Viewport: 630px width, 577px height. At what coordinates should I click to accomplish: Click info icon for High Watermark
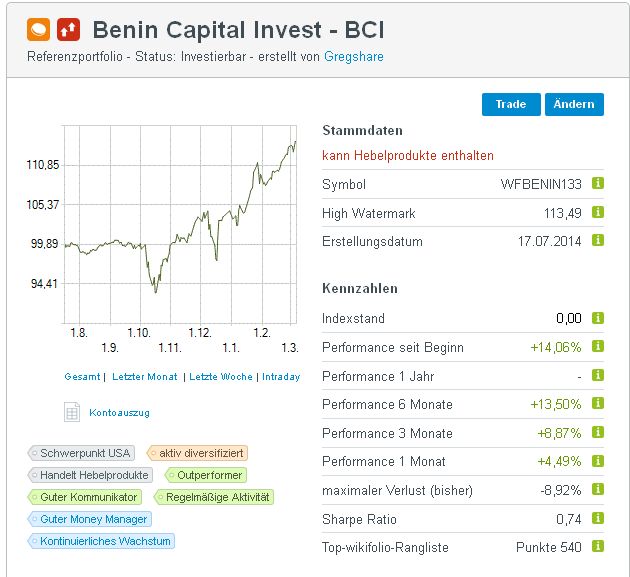pyautogui.click(x=598, y=213)
